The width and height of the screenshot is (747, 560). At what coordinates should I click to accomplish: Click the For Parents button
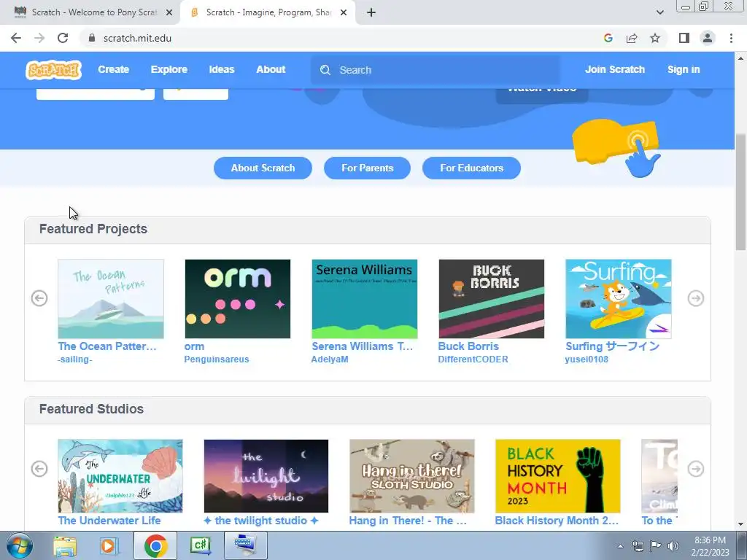(x=368, y=168)
